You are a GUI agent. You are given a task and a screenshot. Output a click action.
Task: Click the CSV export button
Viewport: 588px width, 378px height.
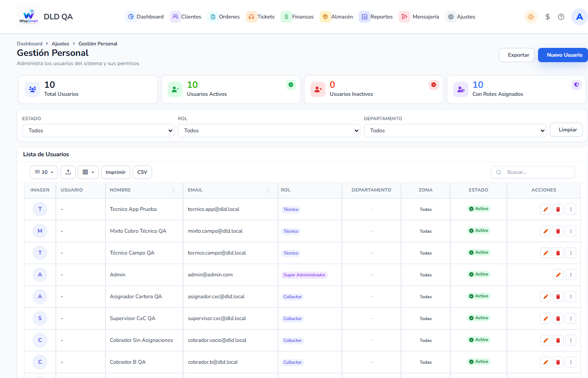[x=142, y=172]
